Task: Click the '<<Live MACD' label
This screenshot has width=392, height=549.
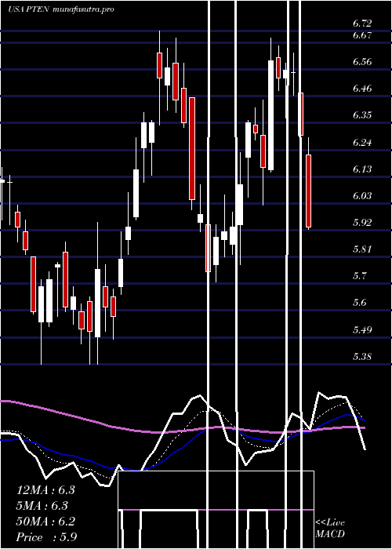Action: pos(330,528)
